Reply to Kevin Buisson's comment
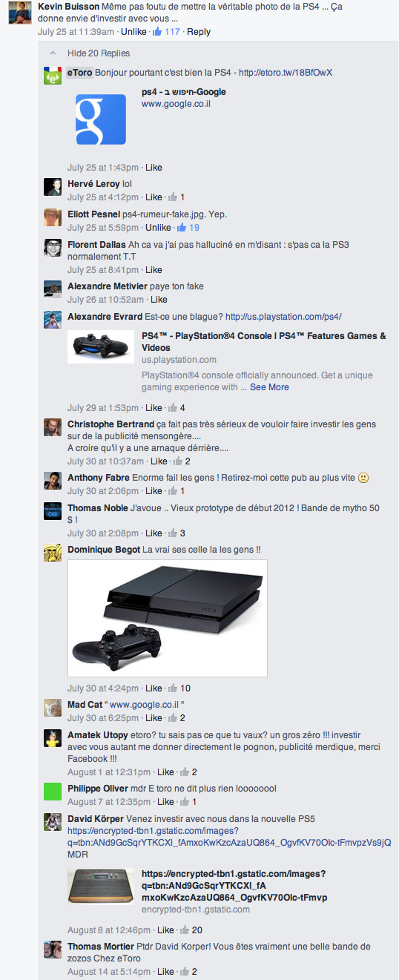The image size is (399, 980). [199, 32]
